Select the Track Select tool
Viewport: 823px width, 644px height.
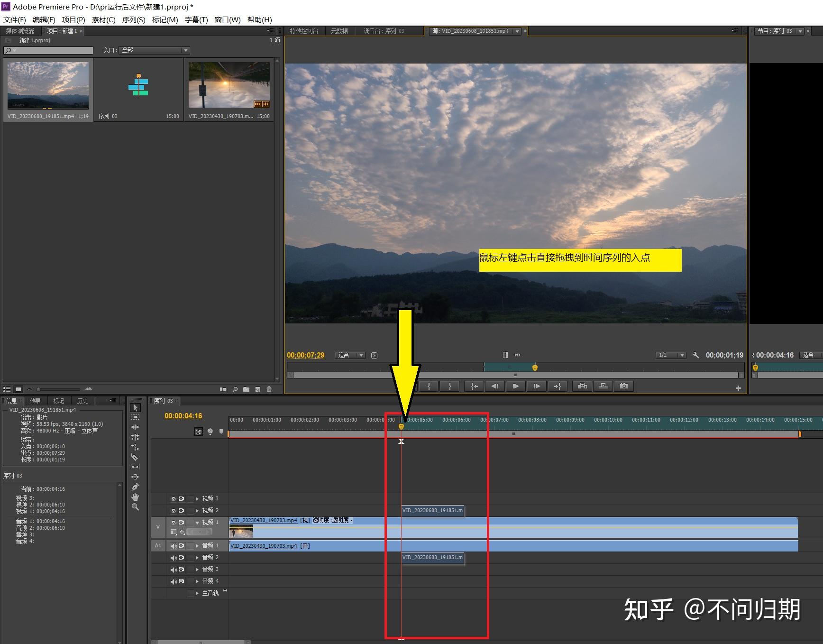(x=135, y=417)
